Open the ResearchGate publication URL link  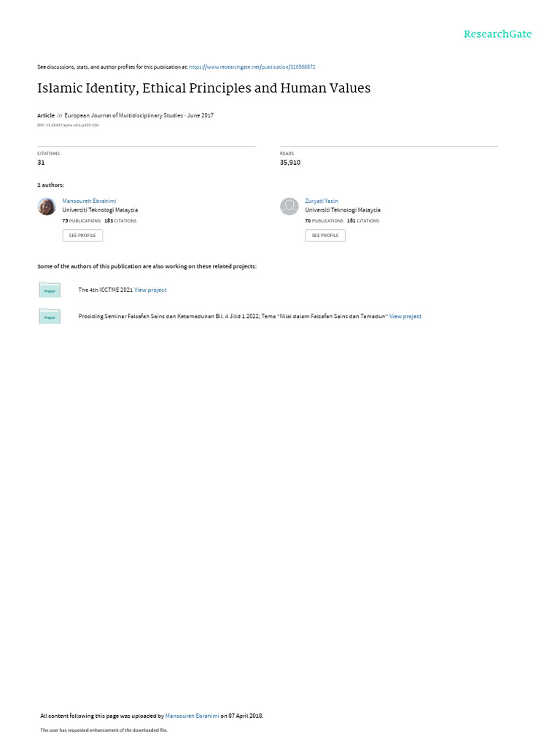tap(252, 67)
